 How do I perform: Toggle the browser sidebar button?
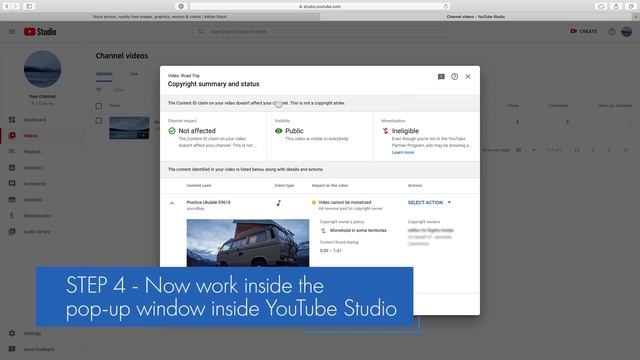(x=29, y=6)
